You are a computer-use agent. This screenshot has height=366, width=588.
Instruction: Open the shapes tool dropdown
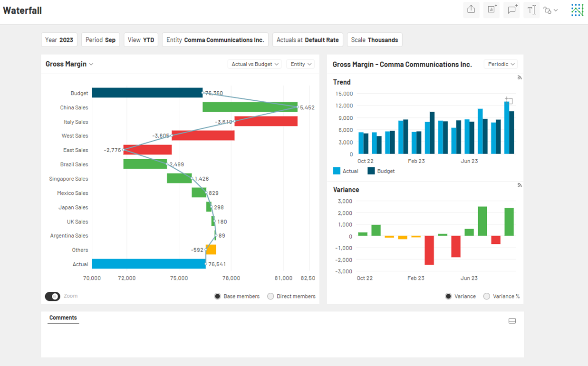click(550, 10)
